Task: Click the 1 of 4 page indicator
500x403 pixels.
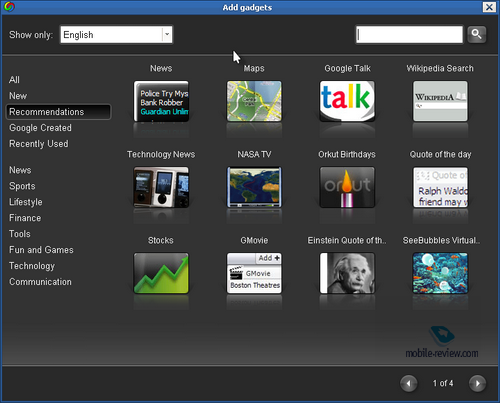Action: point(443,383)
